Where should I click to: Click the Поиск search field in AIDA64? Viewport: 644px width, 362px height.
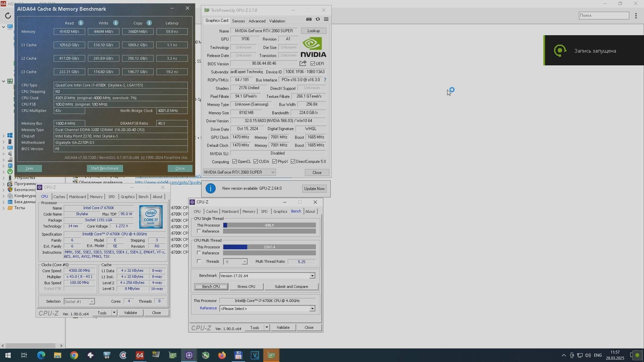click(x=604, y=15)
